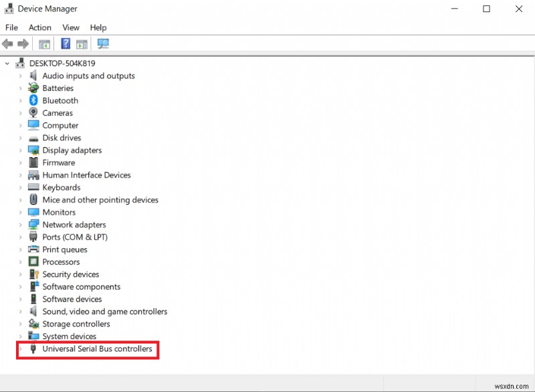Viewport: 535px width, 392px height.
Task: Scan for hardware changes using toolbar icon
Action: [x=102, y=43]
